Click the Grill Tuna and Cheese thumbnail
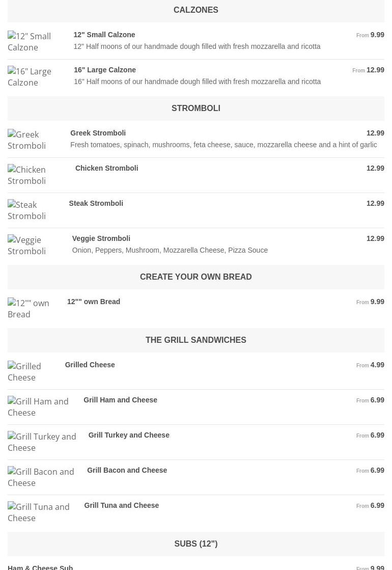The height and width of the screenshot is (570, 392). (x=39, y=512)
